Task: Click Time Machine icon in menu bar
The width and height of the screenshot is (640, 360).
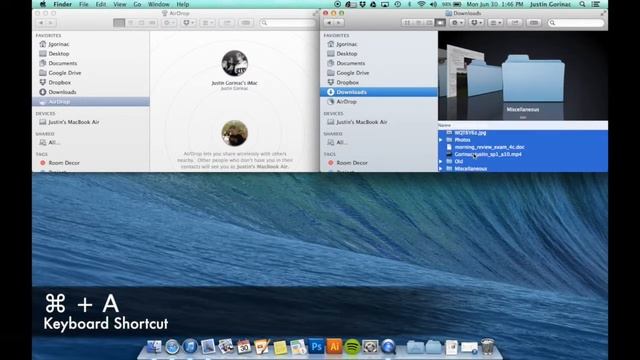Action: click(x=398, y=4)
